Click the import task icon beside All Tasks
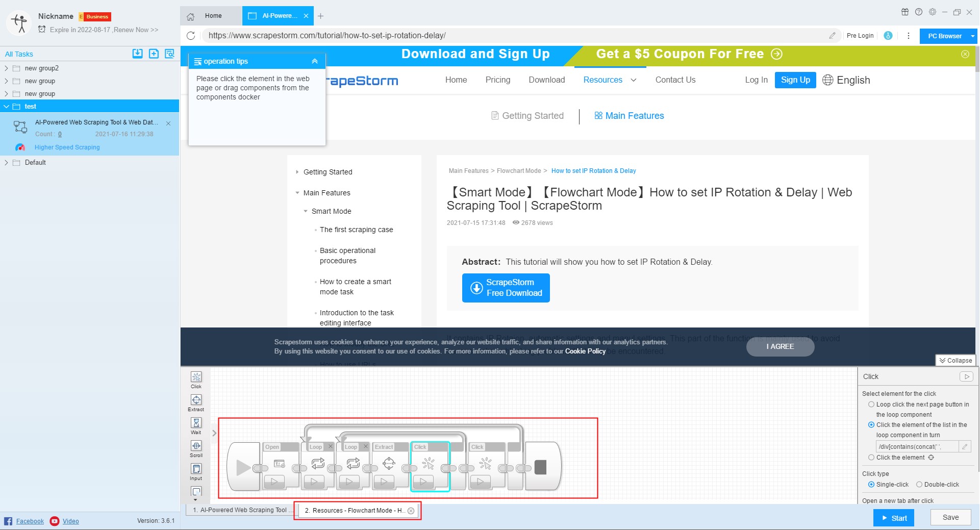The height and width of the screenshot is (530, 980). pyautogui.click(x=137, y=54)
